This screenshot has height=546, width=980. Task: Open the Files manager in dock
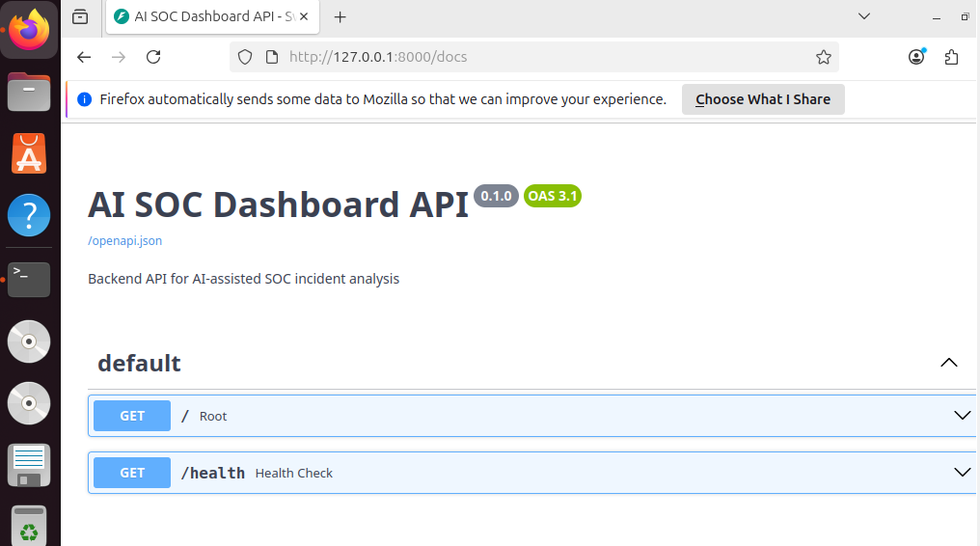(29, 92)
